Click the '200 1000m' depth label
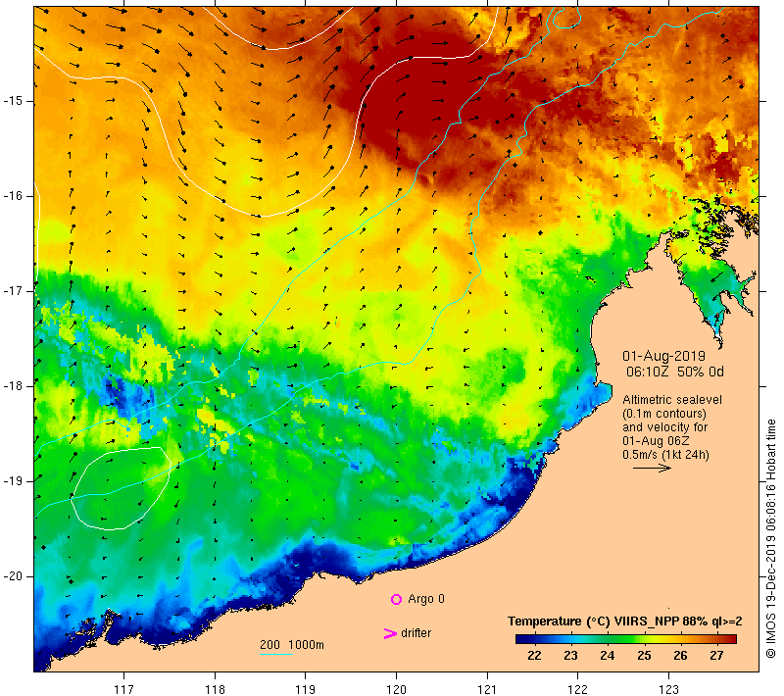 292,645
